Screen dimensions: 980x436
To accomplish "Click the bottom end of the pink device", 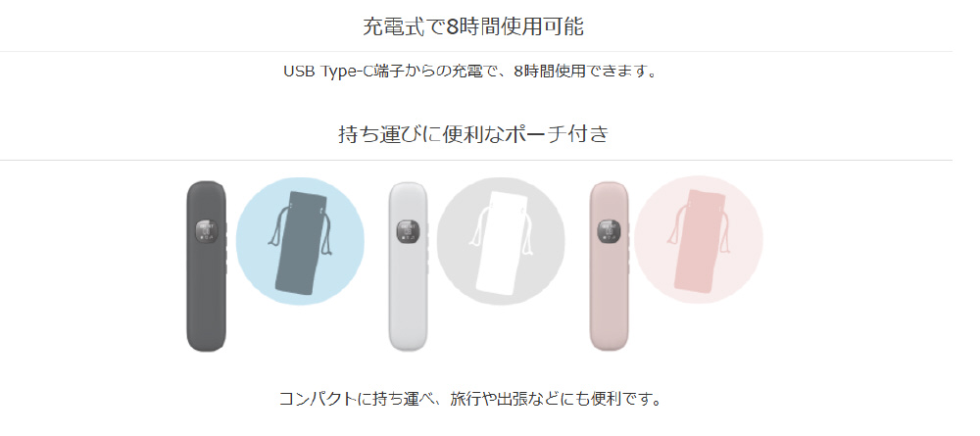I will (610, 345).
